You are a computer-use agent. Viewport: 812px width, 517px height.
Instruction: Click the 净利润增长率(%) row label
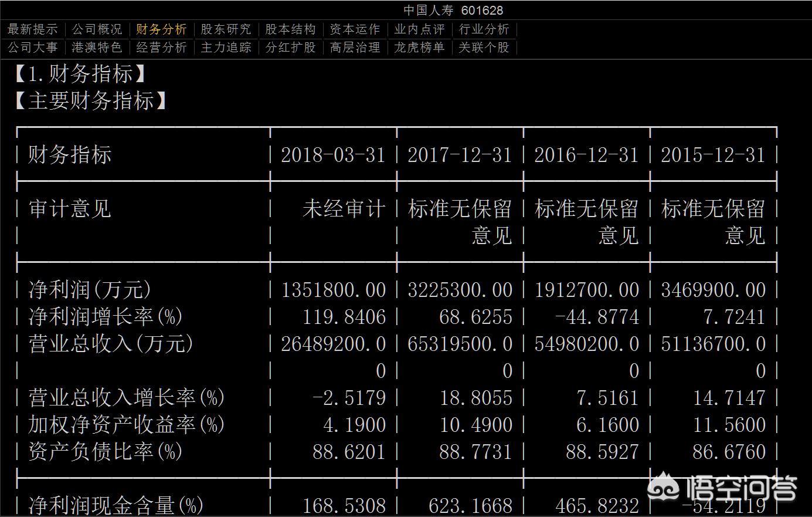pyautogui.click(x=106, y=317)
